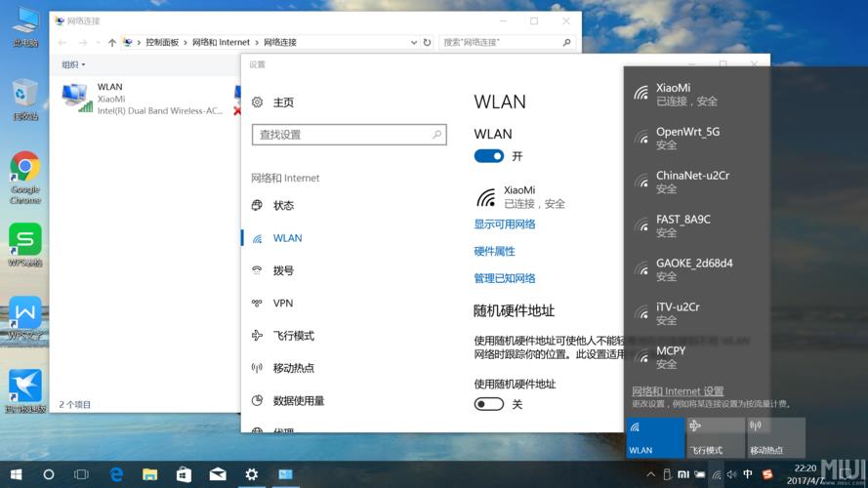
Task: Refresh the Network Connections window
Action: 427,42
